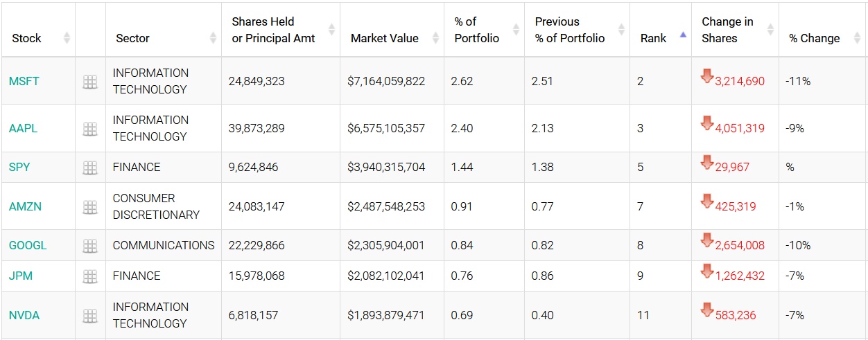
Task: Click the red down arrow for MSFT shares
Action: pyautogui.click(x=707, y=77)
